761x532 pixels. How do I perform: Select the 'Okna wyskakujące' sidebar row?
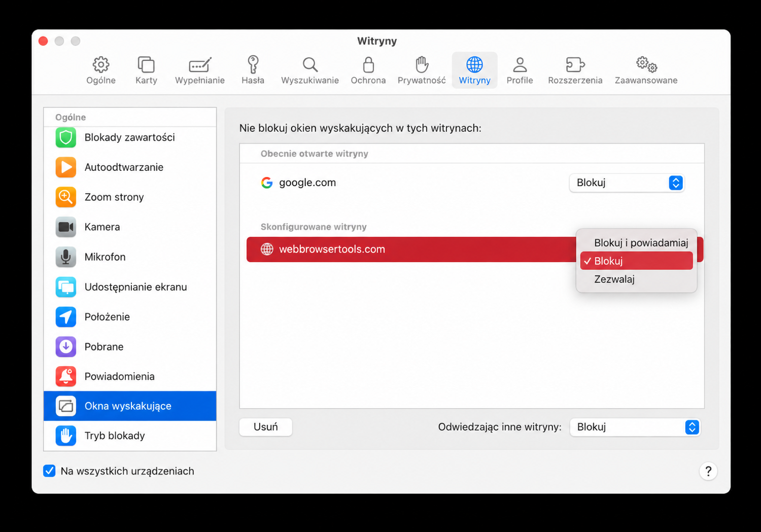pyautogui.click(x=130, y=406)
